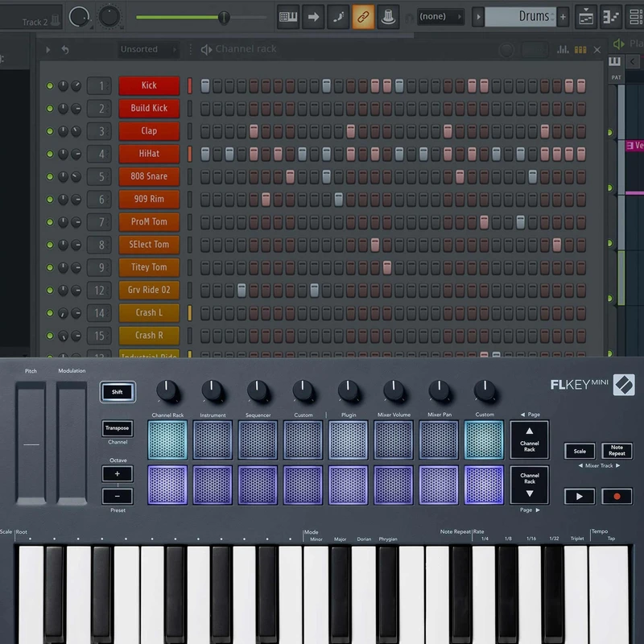
Task: Open the (none) plugin preset dropdown
Action: pos(441,16)
